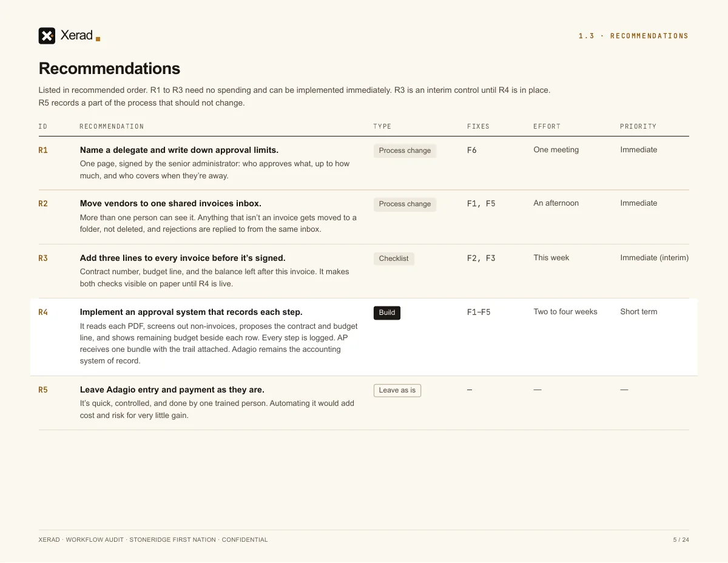
Task: Click the Checklist tag in row R3
Action: [x=394, y=259]
